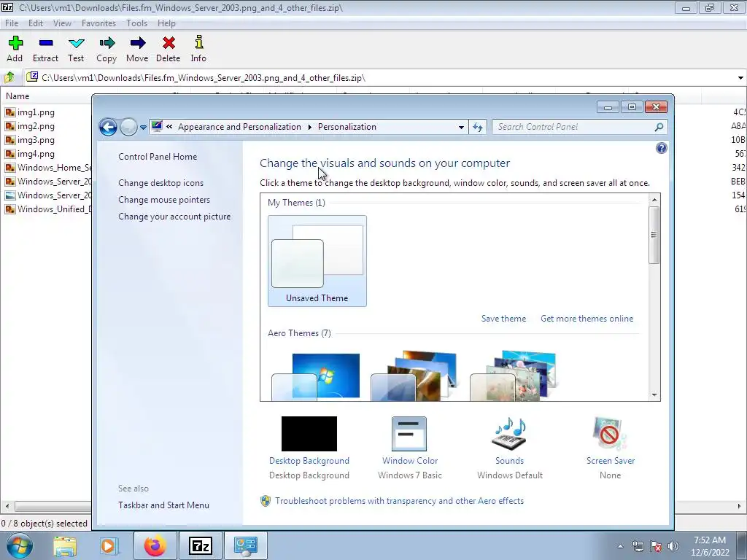Launch Windows Media Player from taskbar
This screenshot has height=560, width=747.
pos(109,545)
